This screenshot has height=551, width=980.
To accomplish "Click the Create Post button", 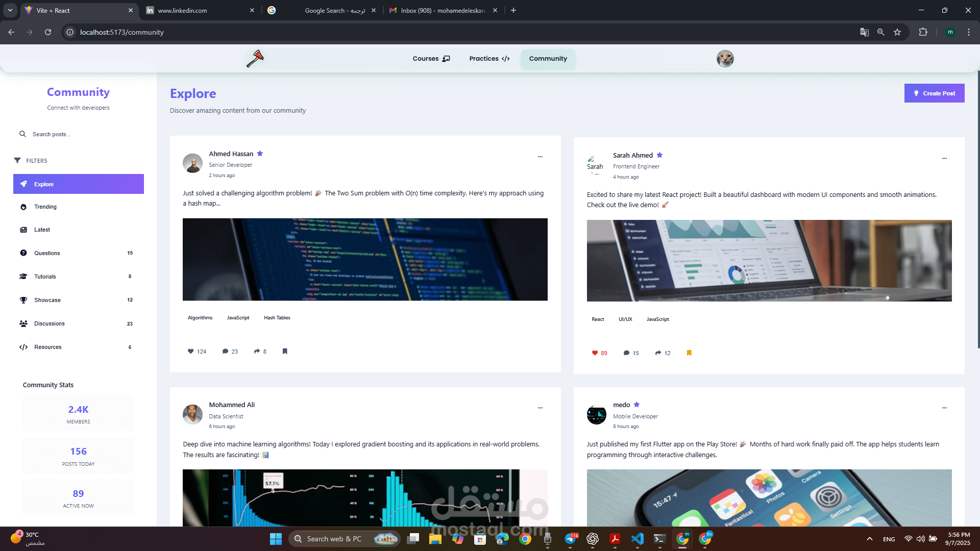I will pos(934,93).
